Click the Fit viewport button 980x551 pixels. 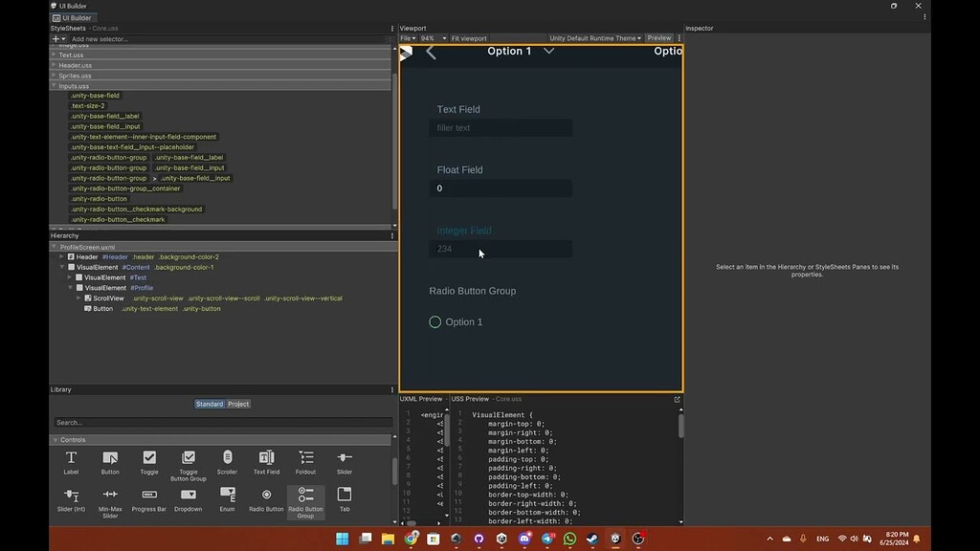pyautogui.click(x=471, y=38)
